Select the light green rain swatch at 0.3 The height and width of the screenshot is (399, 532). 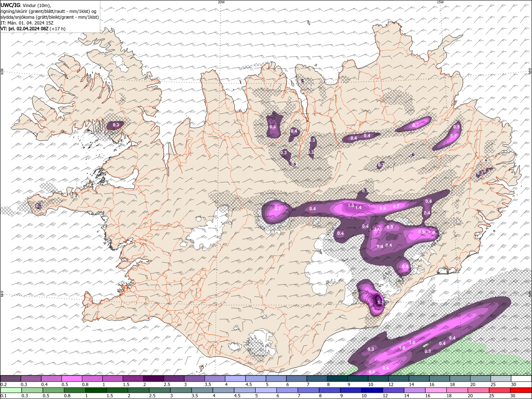point(32,390)
